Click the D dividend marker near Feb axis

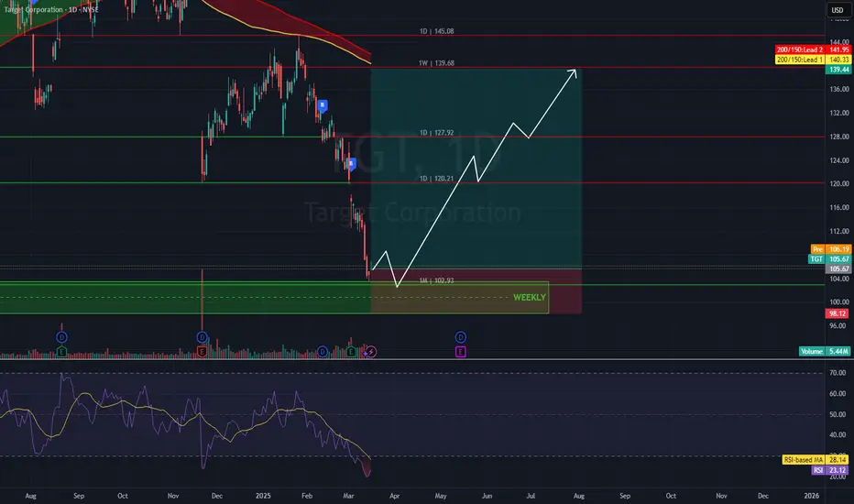[x=323, y=352]
